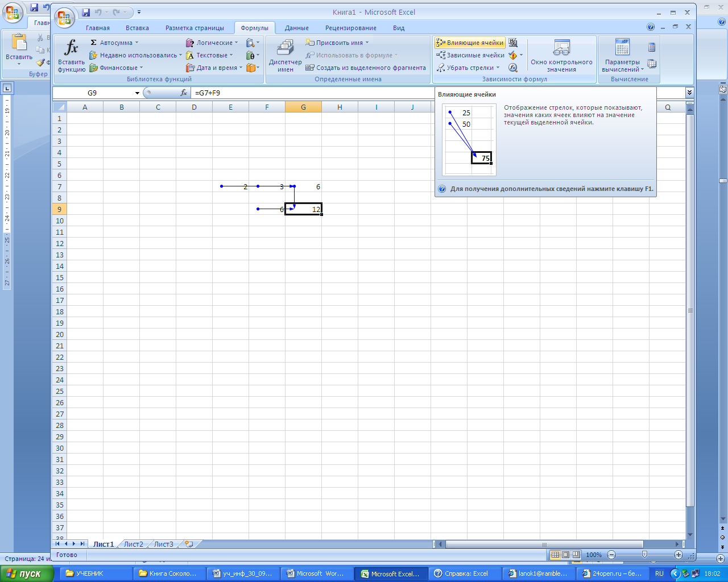Open the Присвоить имя dropdown
This screenshot has width=728, height=582.
point(337,43)
